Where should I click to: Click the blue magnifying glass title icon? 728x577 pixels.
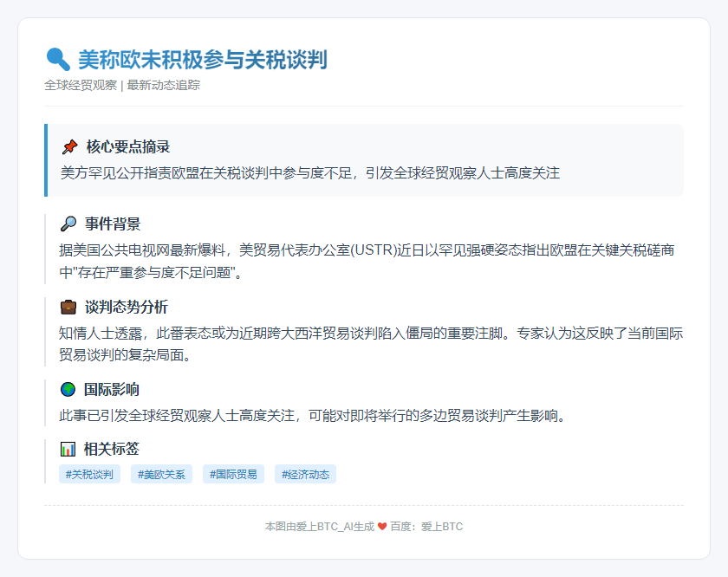[x=59, y=60]
